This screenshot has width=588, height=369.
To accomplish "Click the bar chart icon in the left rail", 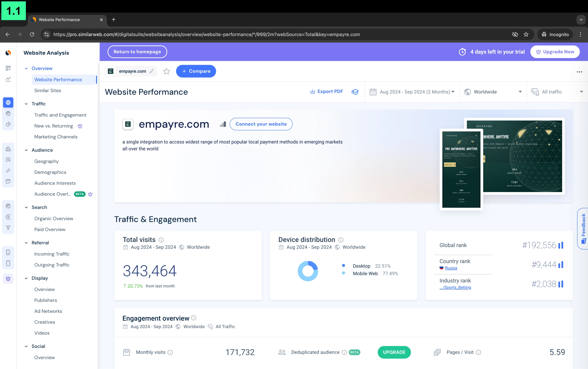I will coord(8,149).
